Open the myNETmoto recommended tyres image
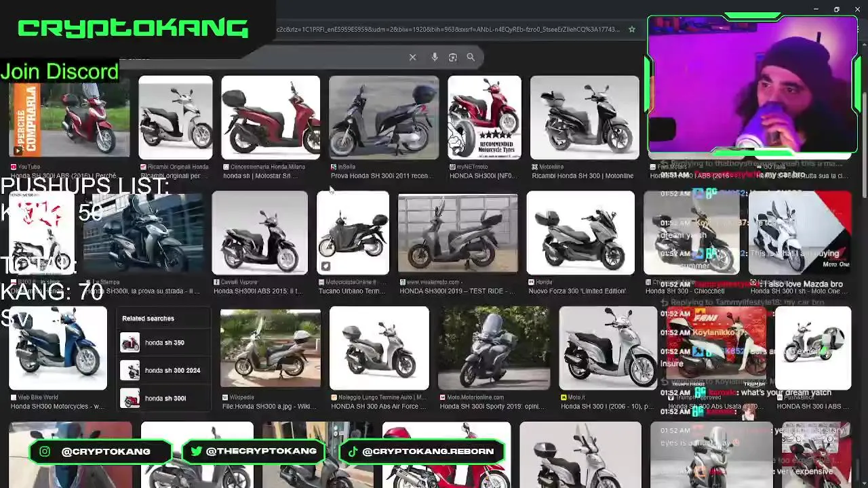The image size is (868, 488). point(484,117)
